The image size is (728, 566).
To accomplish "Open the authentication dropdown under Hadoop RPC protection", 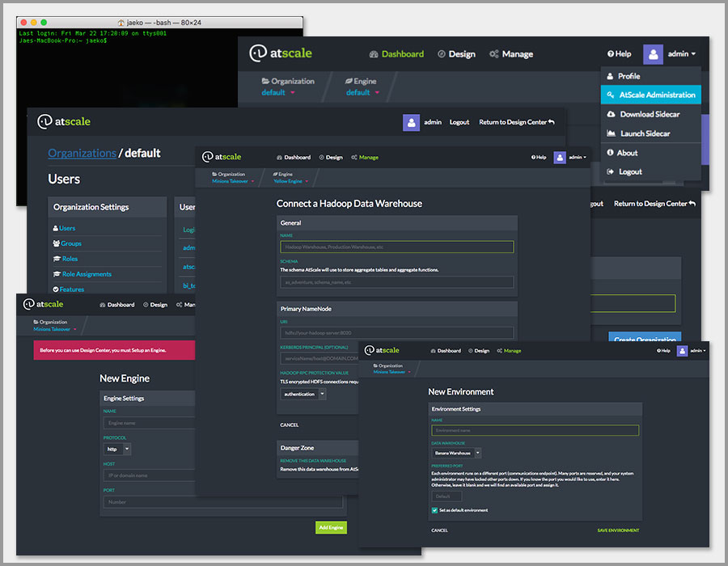I will (x=303, y=395).
